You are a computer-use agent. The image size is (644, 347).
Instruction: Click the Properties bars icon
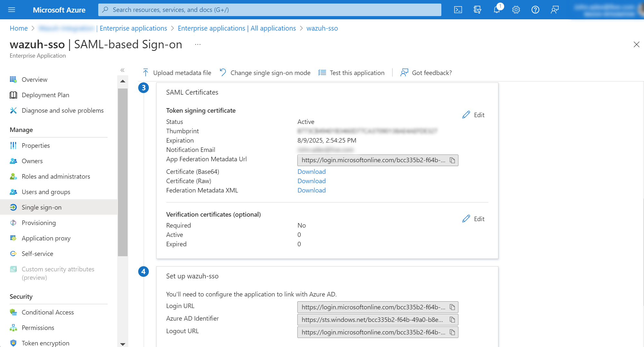click(x=13, y=145)
